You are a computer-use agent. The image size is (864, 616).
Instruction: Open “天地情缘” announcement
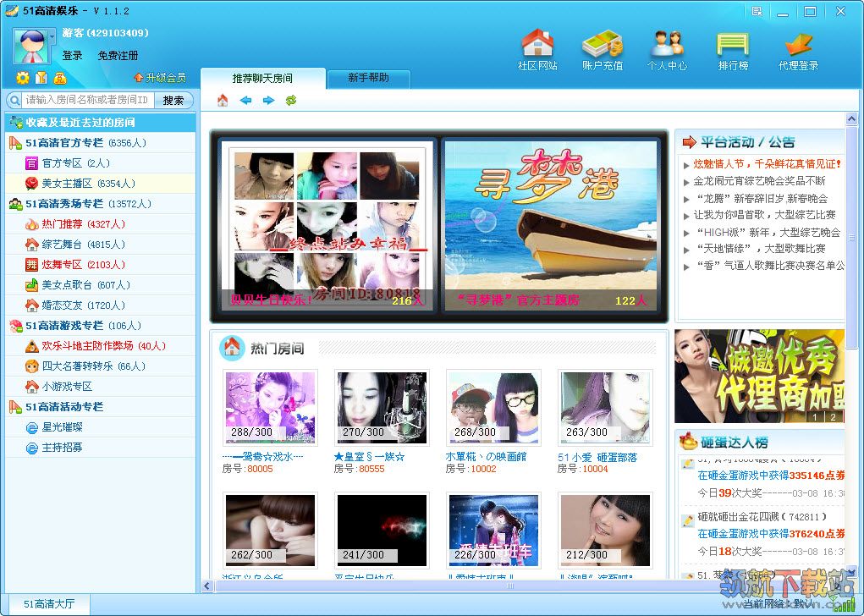click(761, 249)
